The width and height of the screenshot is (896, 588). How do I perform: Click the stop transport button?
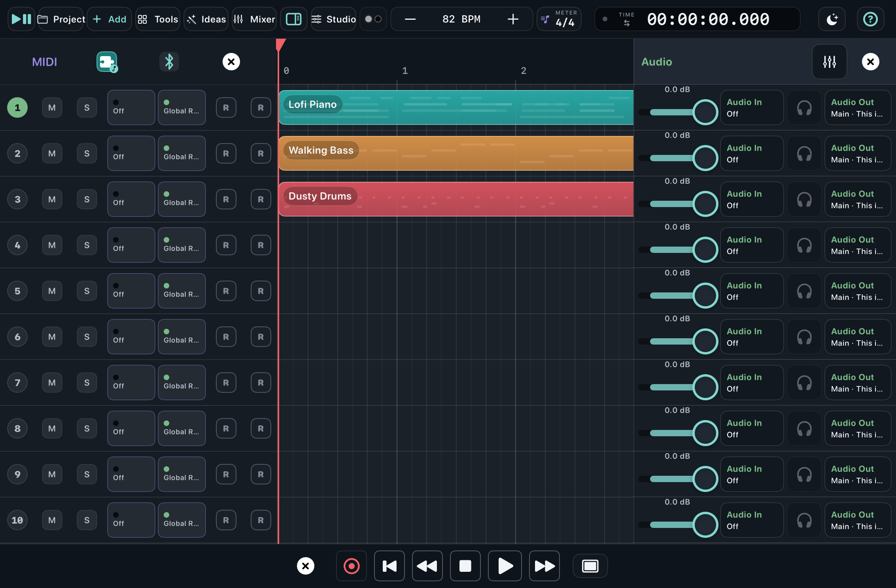[x=465, y=566]
